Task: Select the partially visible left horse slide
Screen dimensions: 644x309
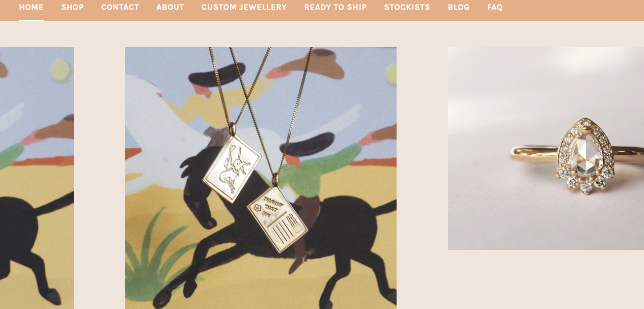Action: pyautogui.click(x=37, y=178)
